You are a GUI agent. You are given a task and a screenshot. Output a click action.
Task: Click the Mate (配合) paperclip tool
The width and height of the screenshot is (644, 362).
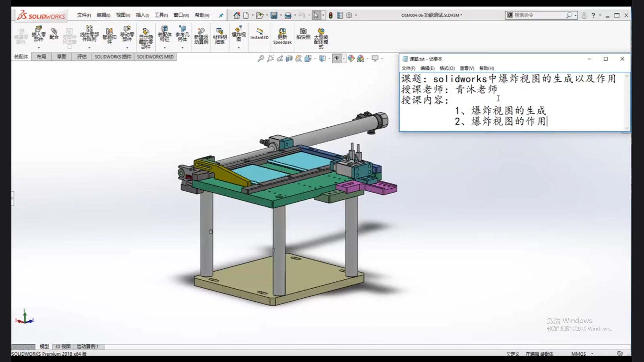54,34
